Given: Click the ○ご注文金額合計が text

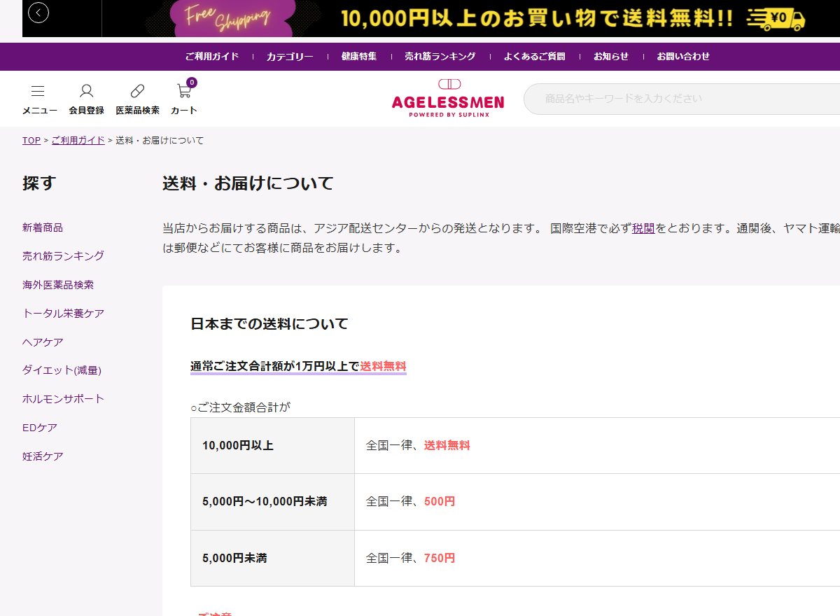Looking at the screenshot, I should point(240,407).
